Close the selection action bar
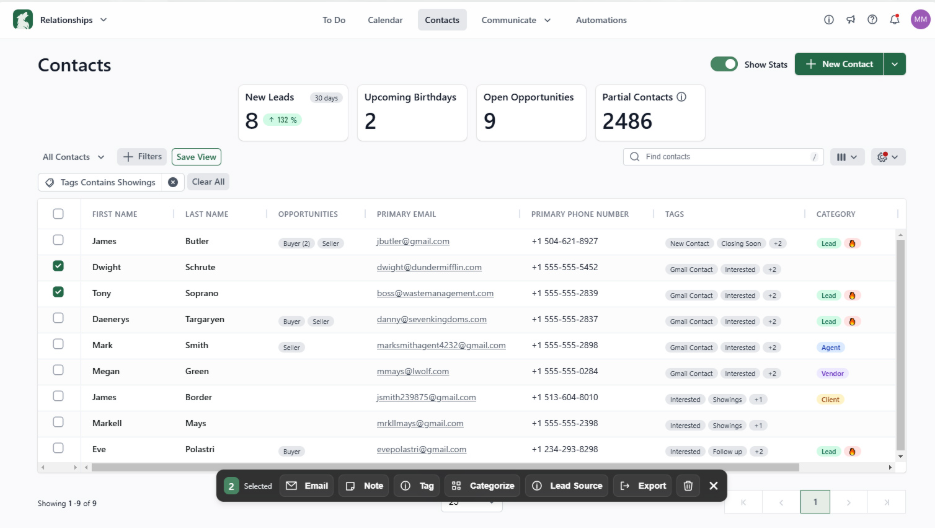The height and width of the screenshot is (528, 935). click(x=714, y=486)
